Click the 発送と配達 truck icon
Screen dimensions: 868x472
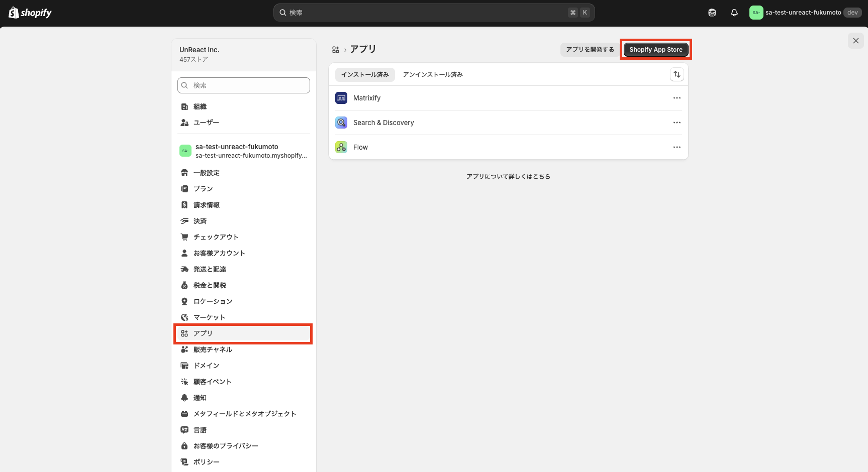tap(184, 269)
